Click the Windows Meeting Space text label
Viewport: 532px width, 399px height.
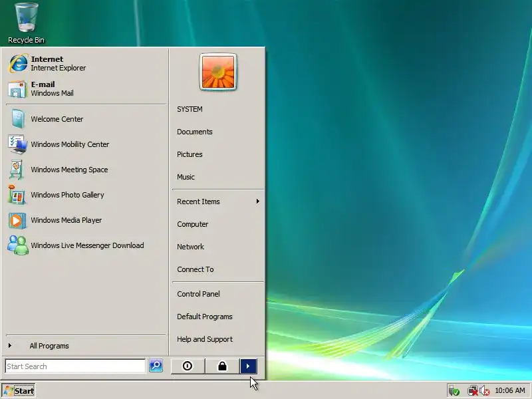click(x=69, y=170)
